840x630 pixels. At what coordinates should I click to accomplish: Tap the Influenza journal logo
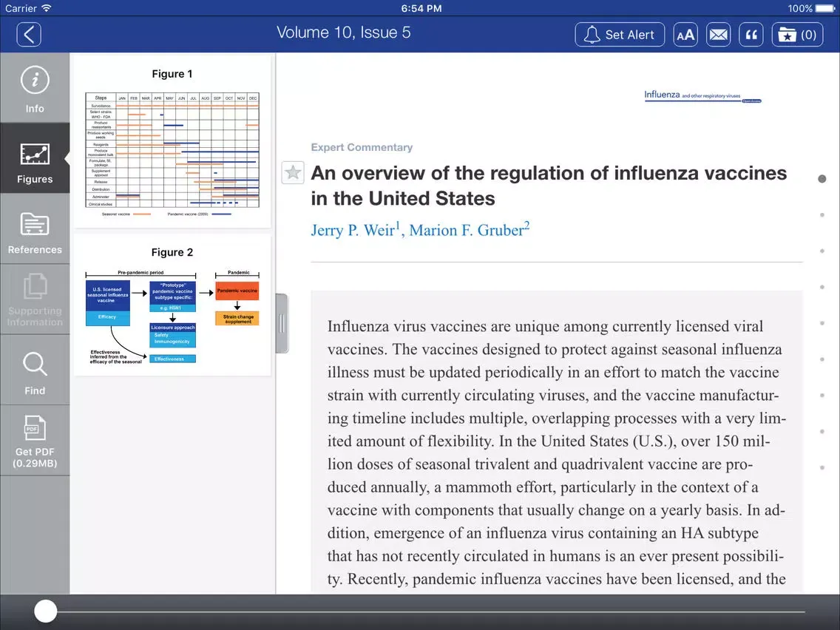click(x=702, y=96)
